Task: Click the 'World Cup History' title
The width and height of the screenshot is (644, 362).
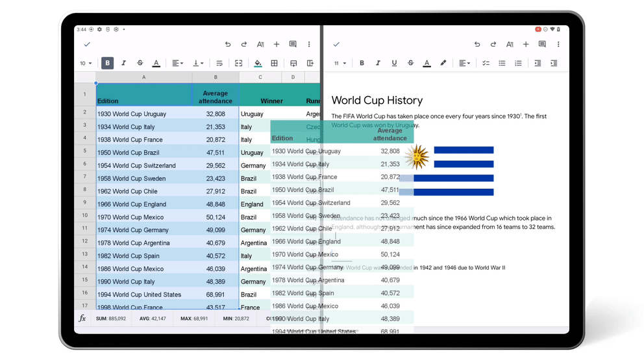Action: 377,101
